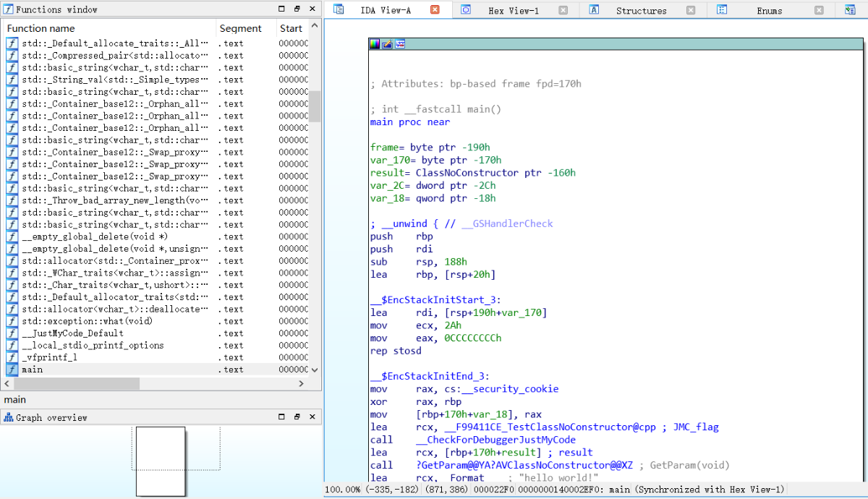
Task: Sort by Segment column header
Action: coord(245,28)
